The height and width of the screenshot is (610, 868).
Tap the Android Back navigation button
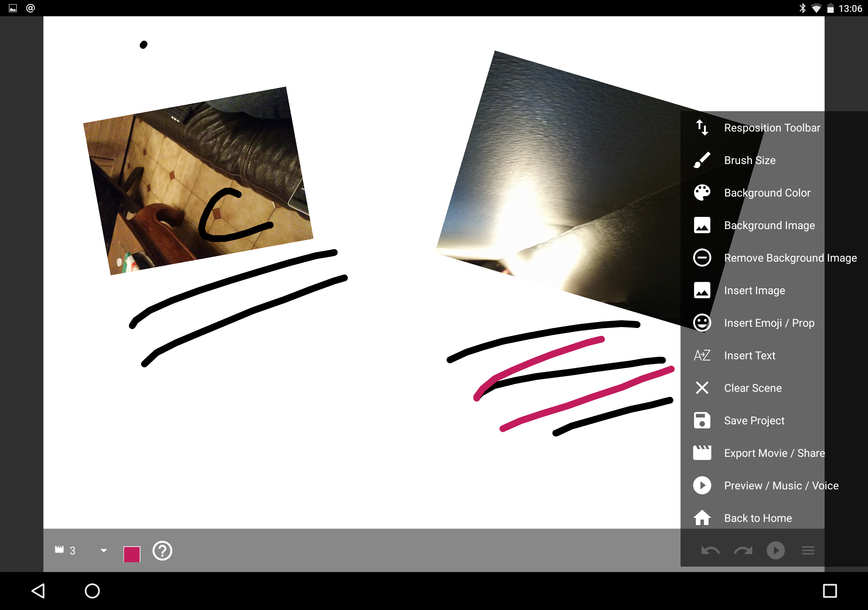[x=39, y=591]
